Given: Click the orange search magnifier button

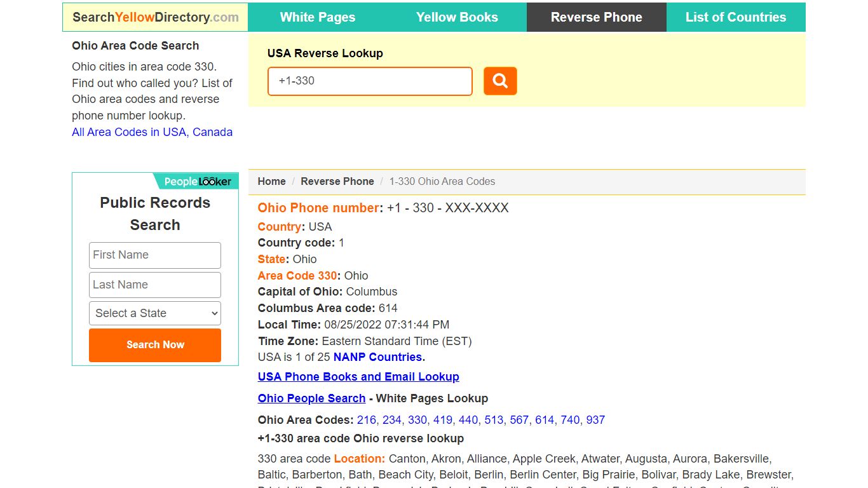Looking at the screenshot, I should 500,81.
